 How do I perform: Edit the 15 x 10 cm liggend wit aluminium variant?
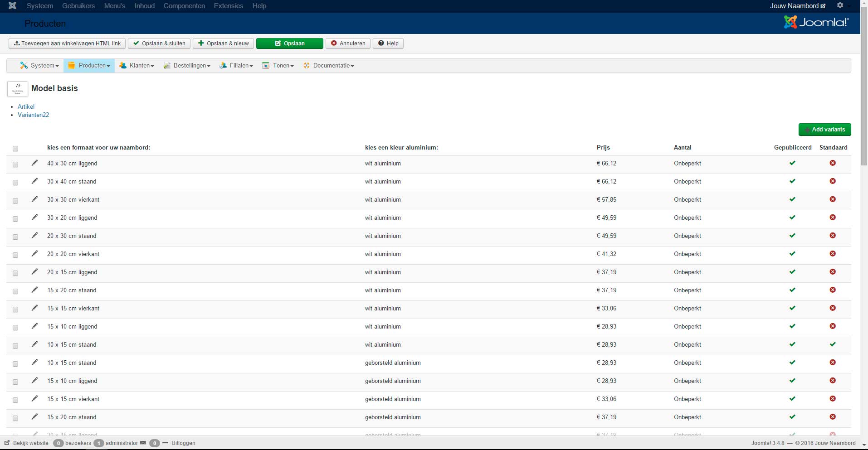(34, 326)
